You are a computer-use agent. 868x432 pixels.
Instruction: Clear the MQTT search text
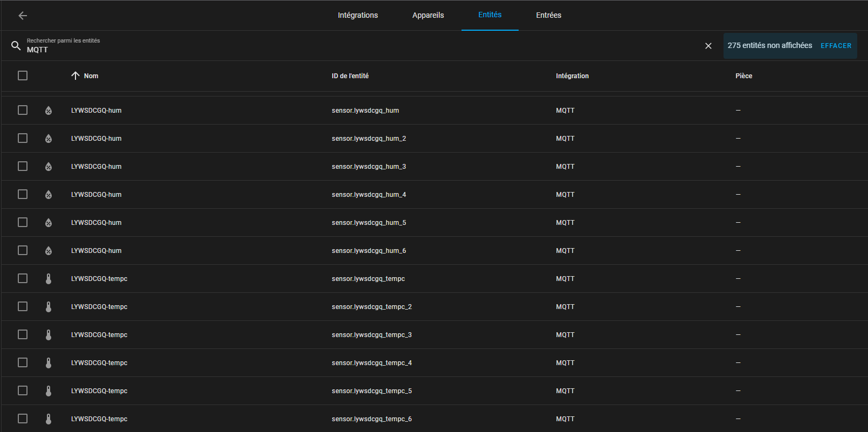[x=708, y=46]
